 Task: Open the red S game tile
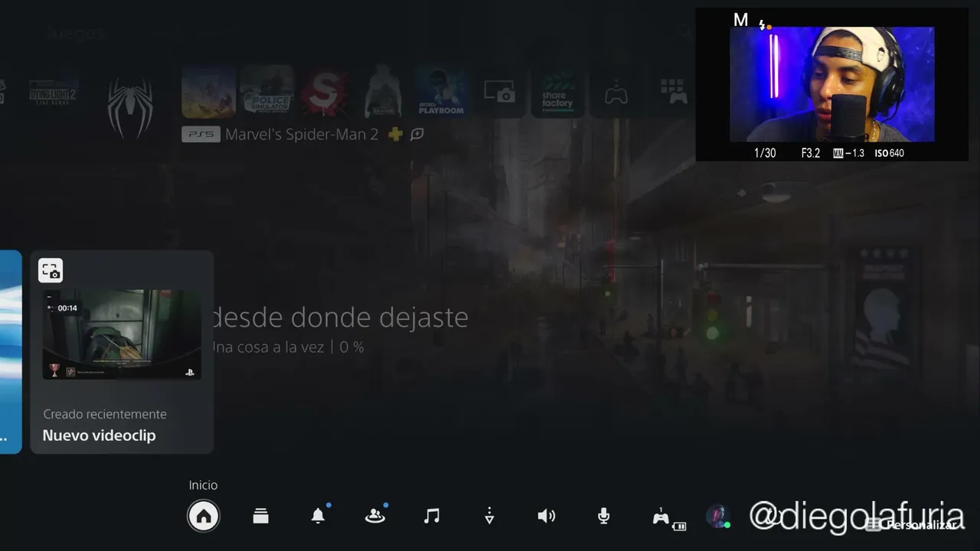(325, 92)
